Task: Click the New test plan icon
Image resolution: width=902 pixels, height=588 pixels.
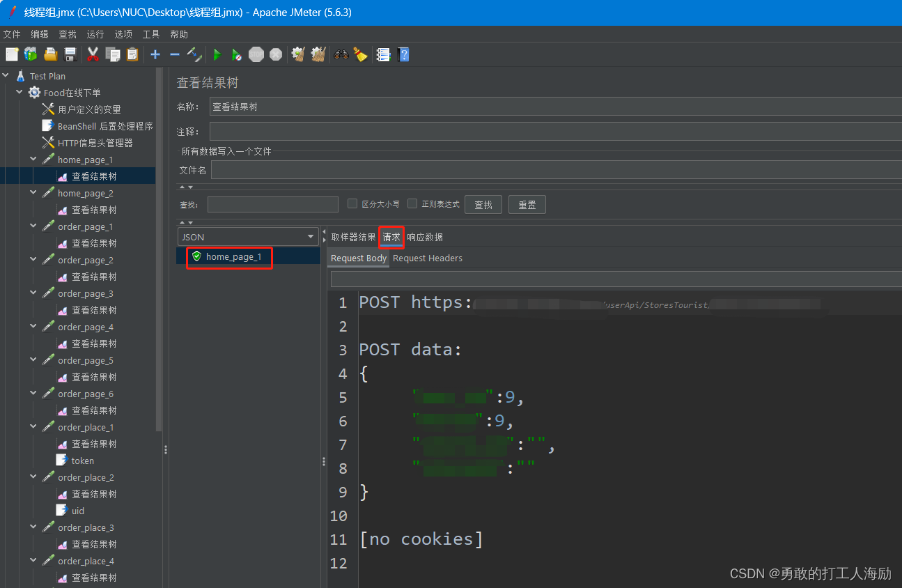Action: [12, 54]
